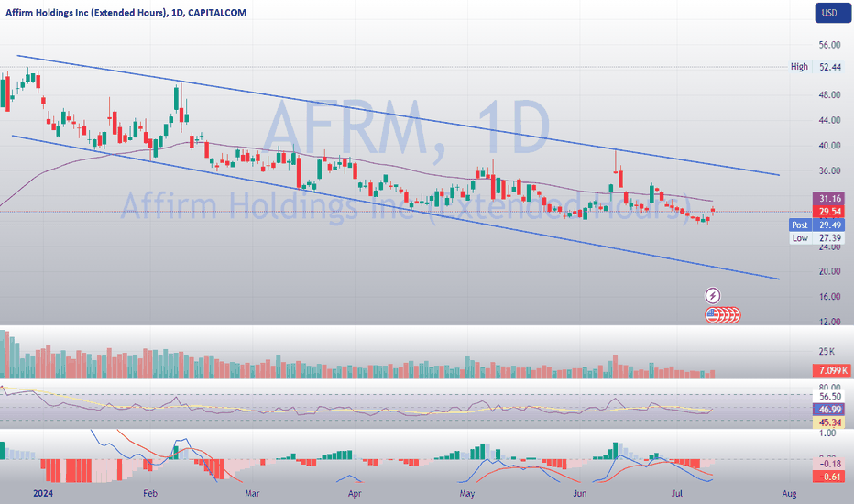Click the Jun label on time axis
This screenshot has width=854, height=504.
point(579,493)
